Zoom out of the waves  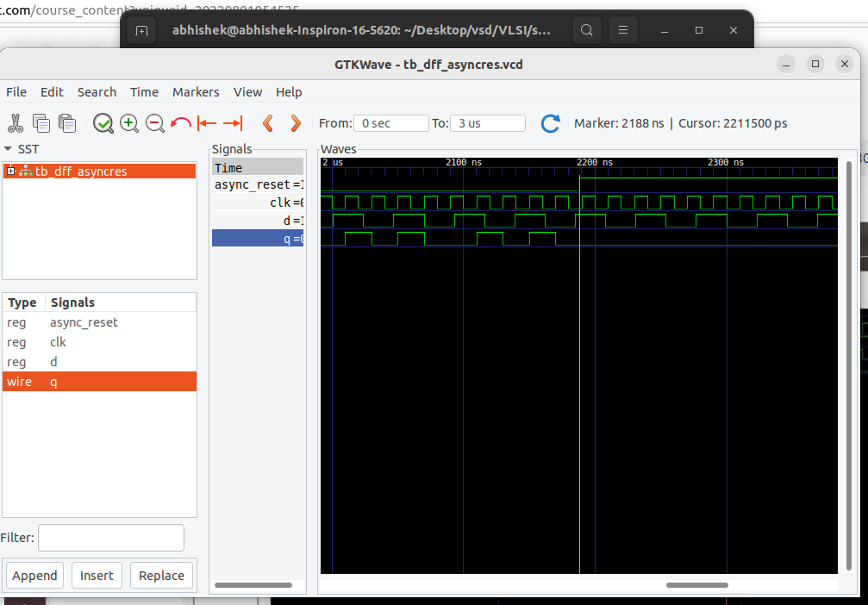[x=155, y=123]
